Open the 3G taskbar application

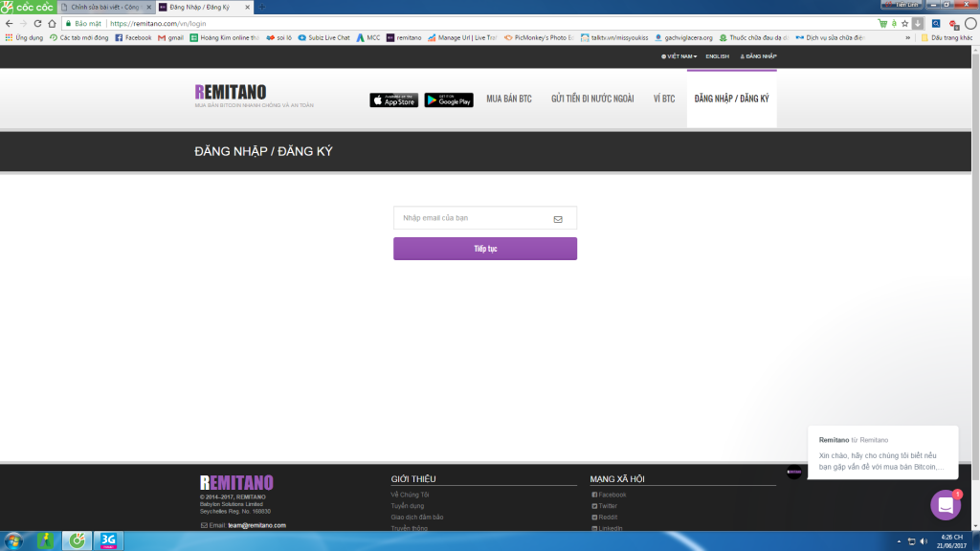click(x=108, y=541)
